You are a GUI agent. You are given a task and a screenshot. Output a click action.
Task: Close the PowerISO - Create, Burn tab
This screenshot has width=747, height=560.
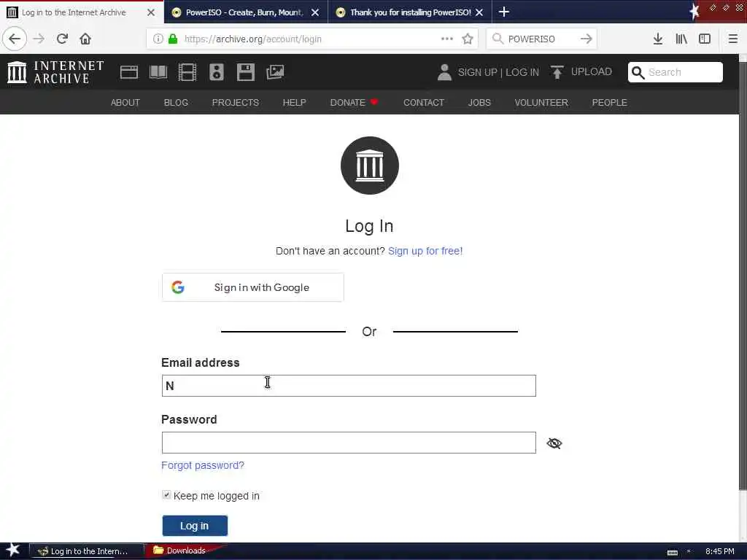point(315,12)
